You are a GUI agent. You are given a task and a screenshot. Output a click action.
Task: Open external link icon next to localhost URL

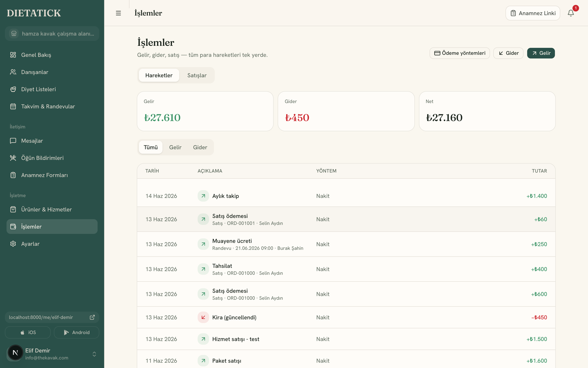tap(92, 317)
